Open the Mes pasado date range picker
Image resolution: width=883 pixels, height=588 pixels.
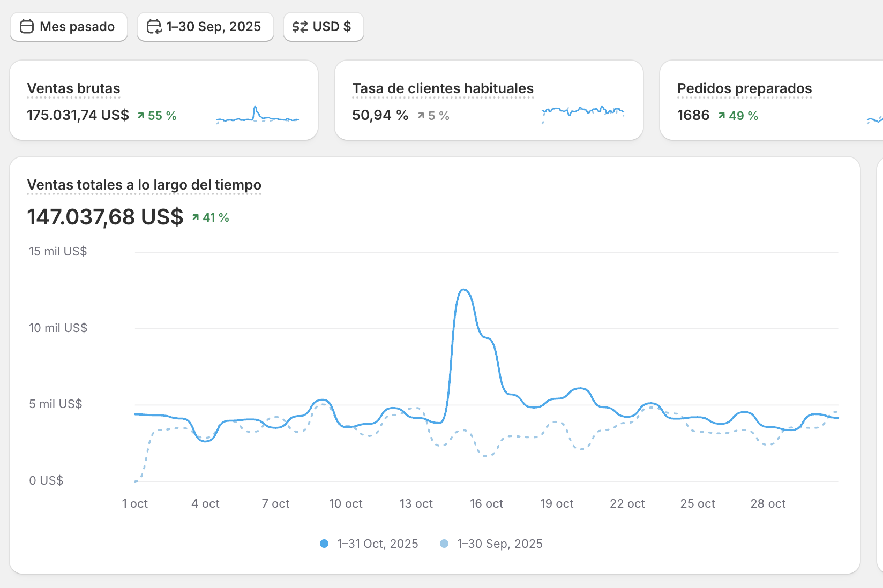[69, 27]
